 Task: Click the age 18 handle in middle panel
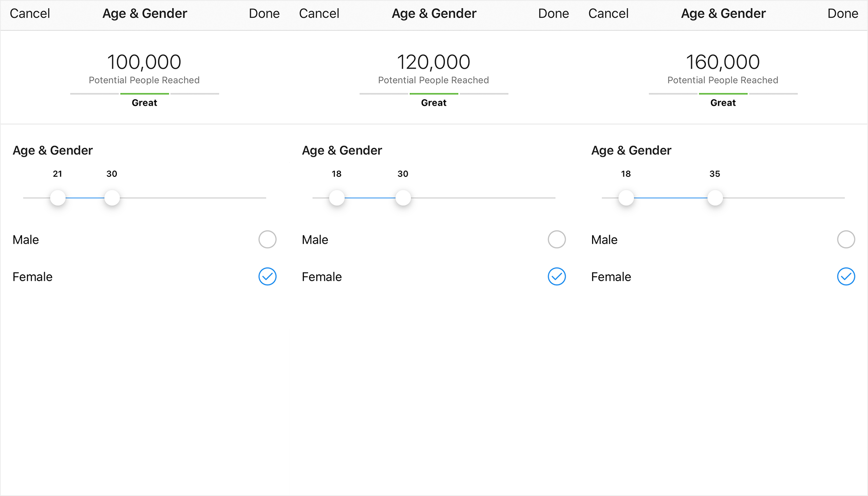[x=337, y=198]
